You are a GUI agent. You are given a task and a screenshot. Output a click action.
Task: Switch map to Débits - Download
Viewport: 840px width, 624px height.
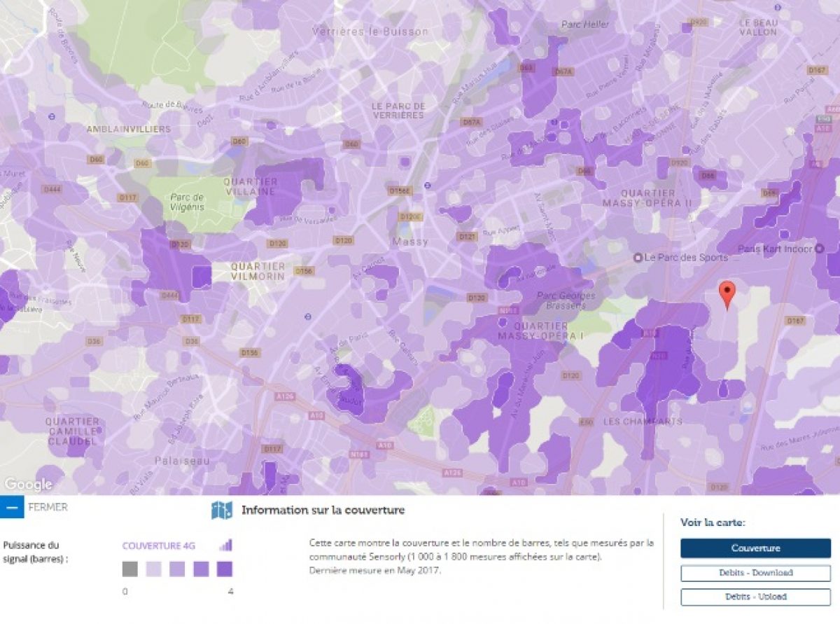pyautogui.click(x=755, y=573)
